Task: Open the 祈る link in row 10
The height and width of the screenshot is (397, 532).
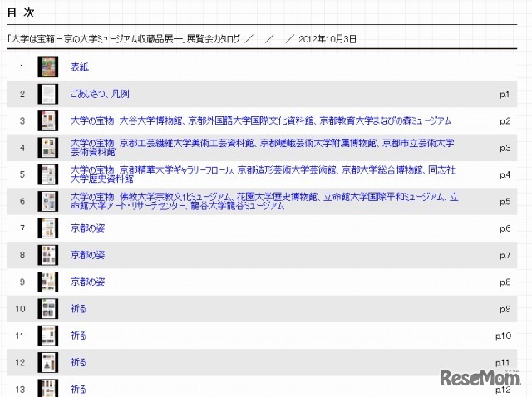Action: click(78, 308)
